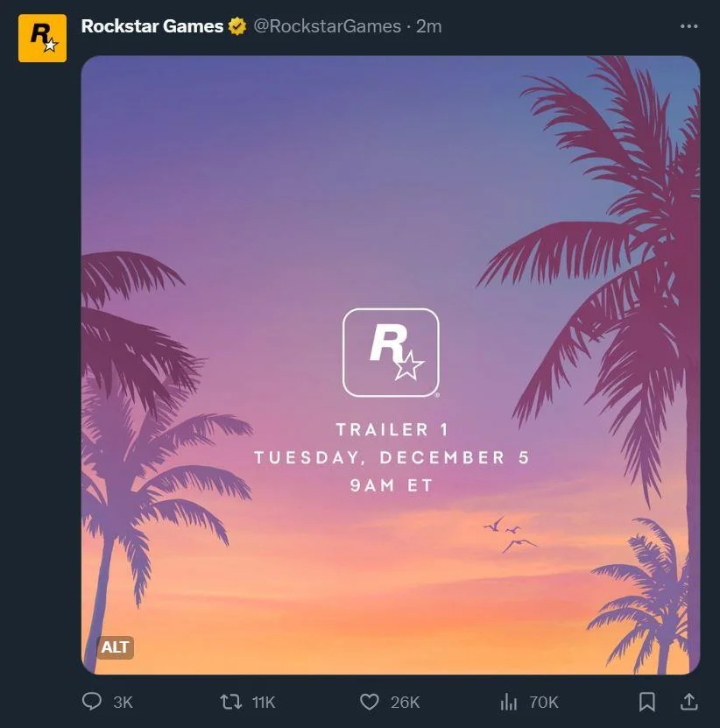Click the 26K likes count

click(405, 702)
